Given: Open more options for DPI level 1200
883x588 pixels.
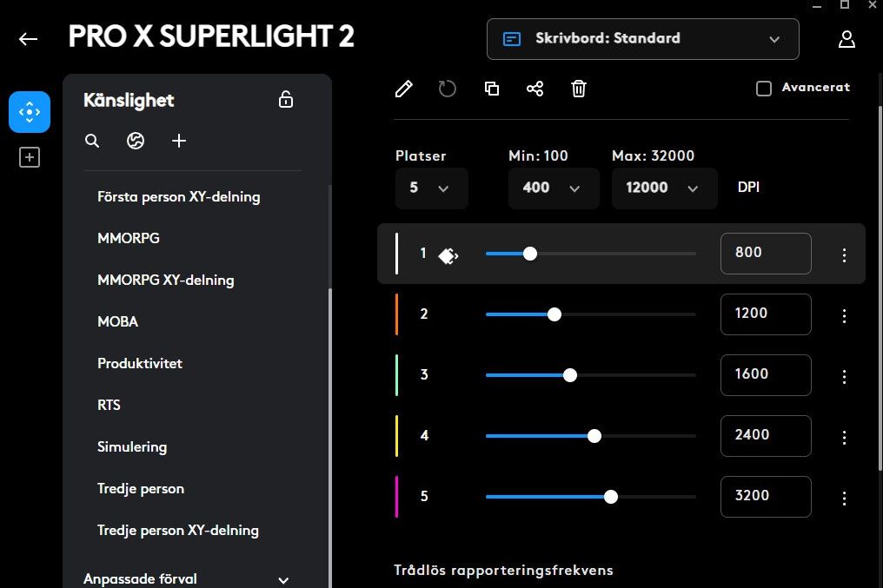Looking at the screenshot, I should [x=844, y=315].
